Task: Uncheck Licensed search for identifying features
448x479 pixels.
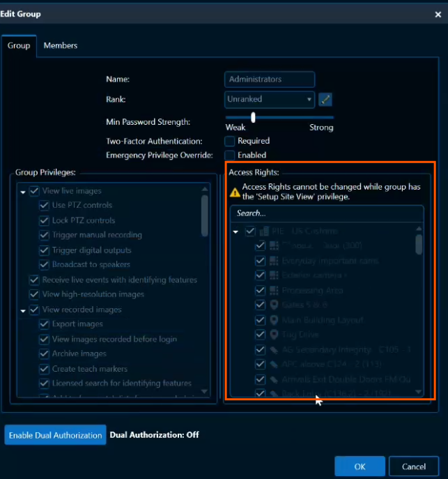Action: (45, 383)
